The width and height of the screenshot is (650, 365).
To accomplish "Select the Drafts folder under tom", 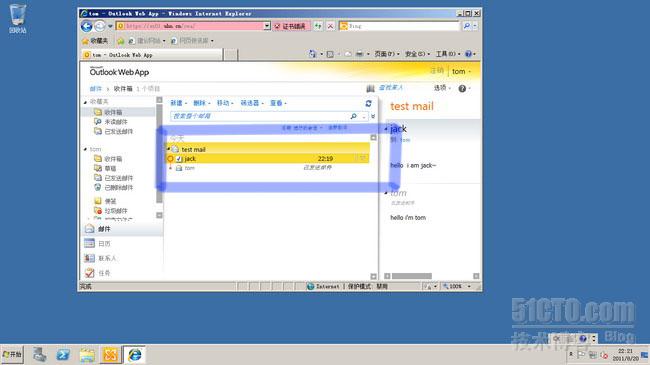I will pyautogui.click(x=110, y=168).
